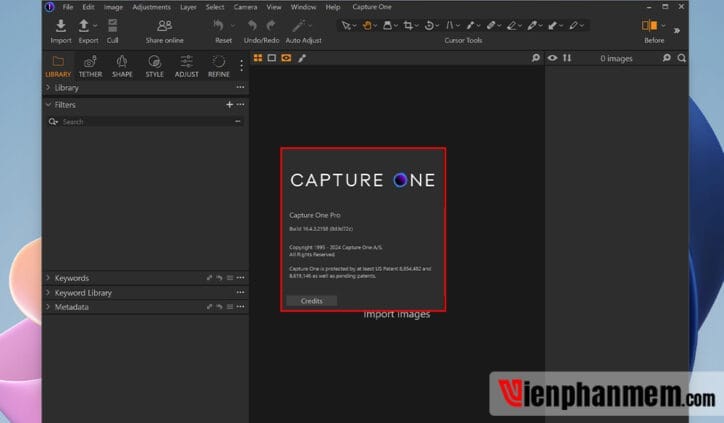Open the Before view dropdown arrow
This screenshot has width=724, height=423.
point(664,26)
